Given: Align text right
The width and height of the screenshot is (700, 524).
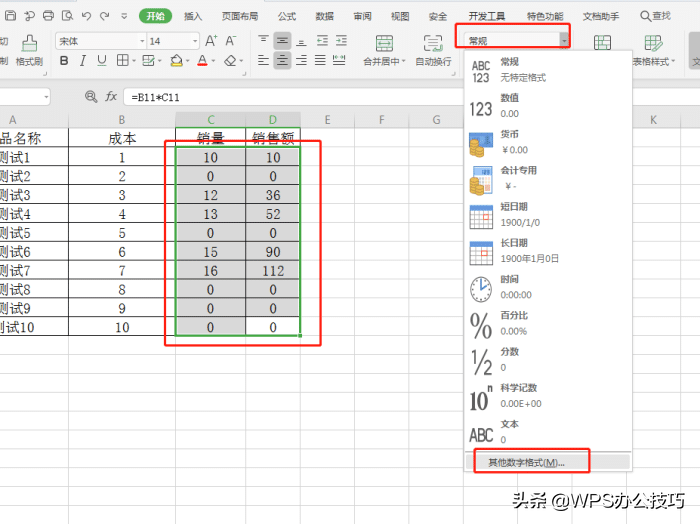Looking at the screenshot, I should [301, 60].
